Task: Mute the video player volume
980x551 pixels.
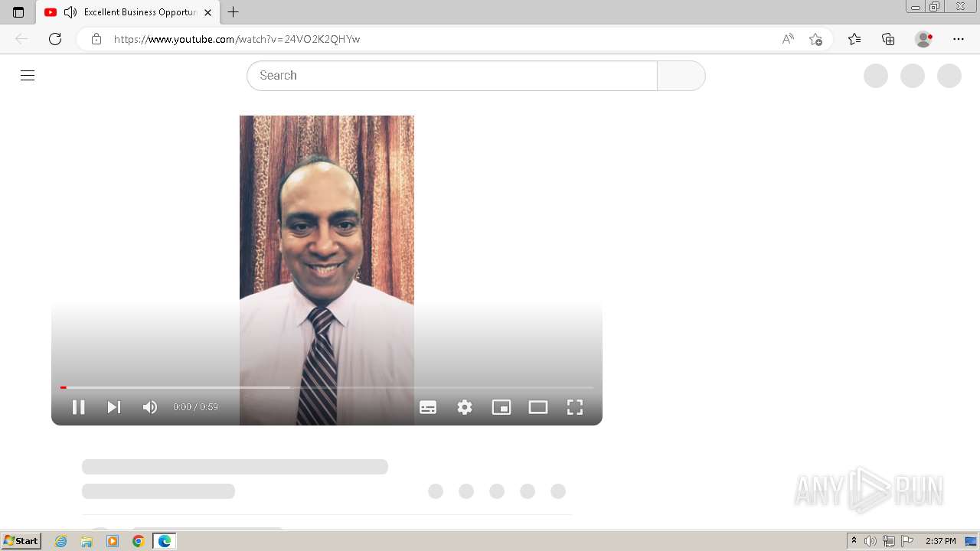Action: click(x=150, y=407)
